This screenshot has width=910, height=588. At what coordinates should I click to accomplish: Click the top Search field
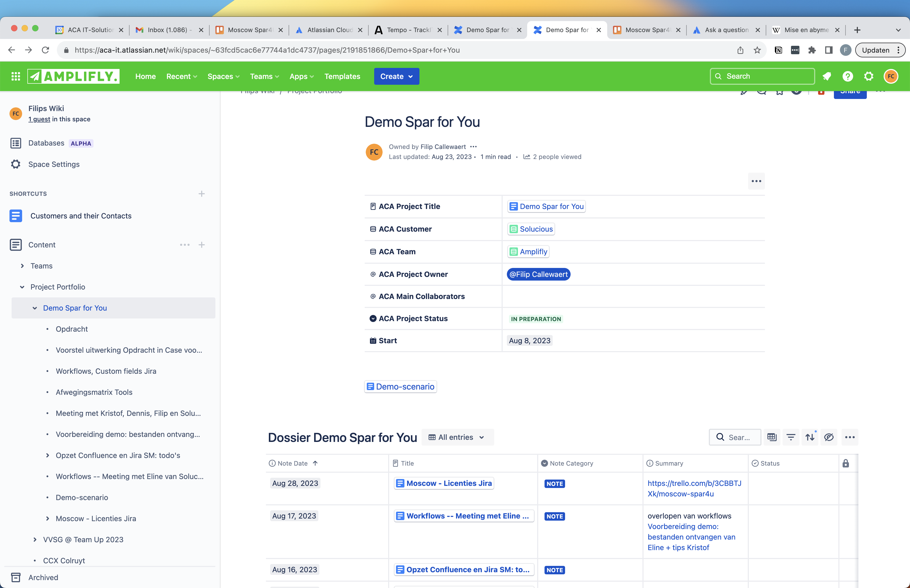pyautogui.click(x=762, y=76)
